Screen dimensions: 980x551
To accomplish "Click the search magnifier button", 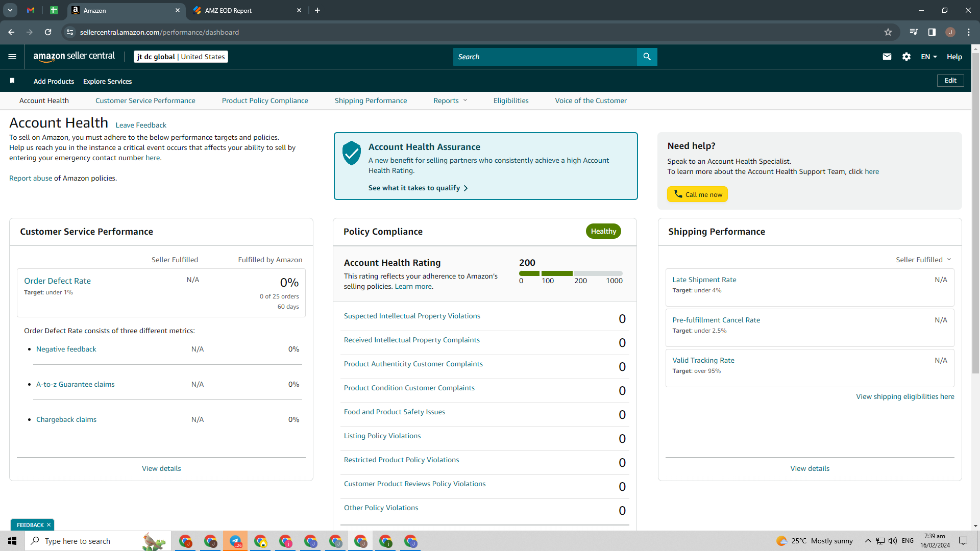I will tap(647, 57).
